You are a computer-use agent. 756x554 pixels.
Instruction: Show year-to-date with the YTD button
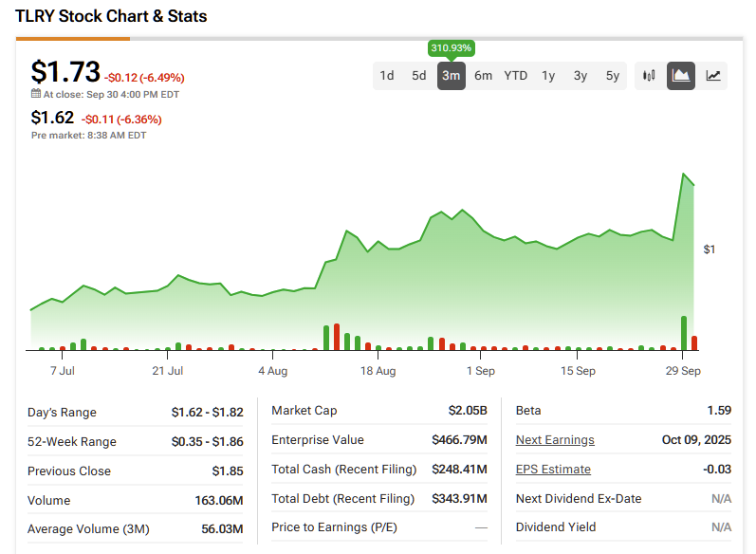coord(515,76)
